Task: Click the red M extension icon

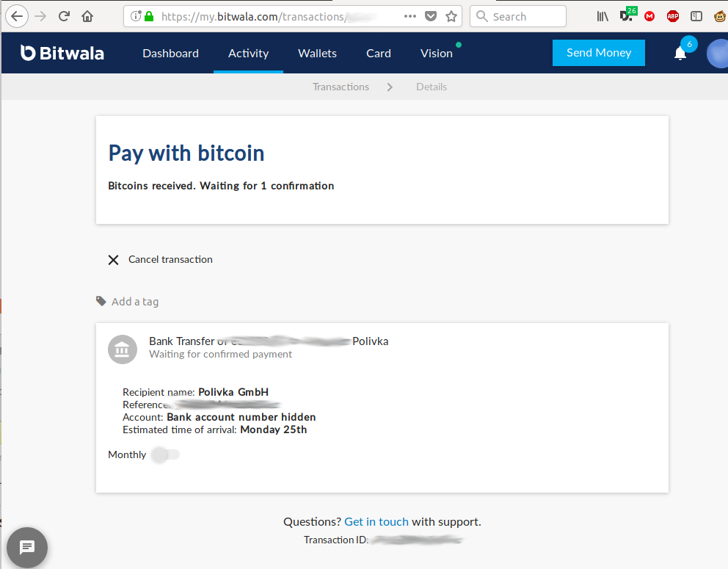Action: coord(649,17)
